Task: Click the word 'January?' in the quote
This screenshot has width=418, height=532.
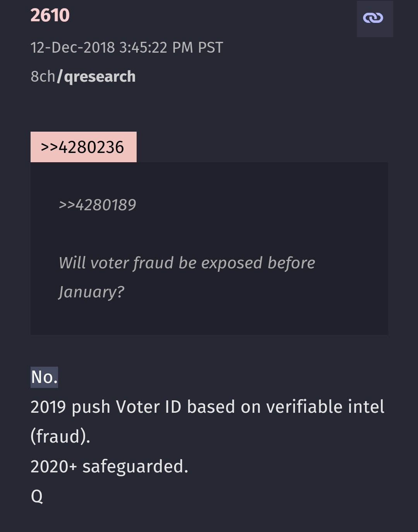Action: [91, 292]
